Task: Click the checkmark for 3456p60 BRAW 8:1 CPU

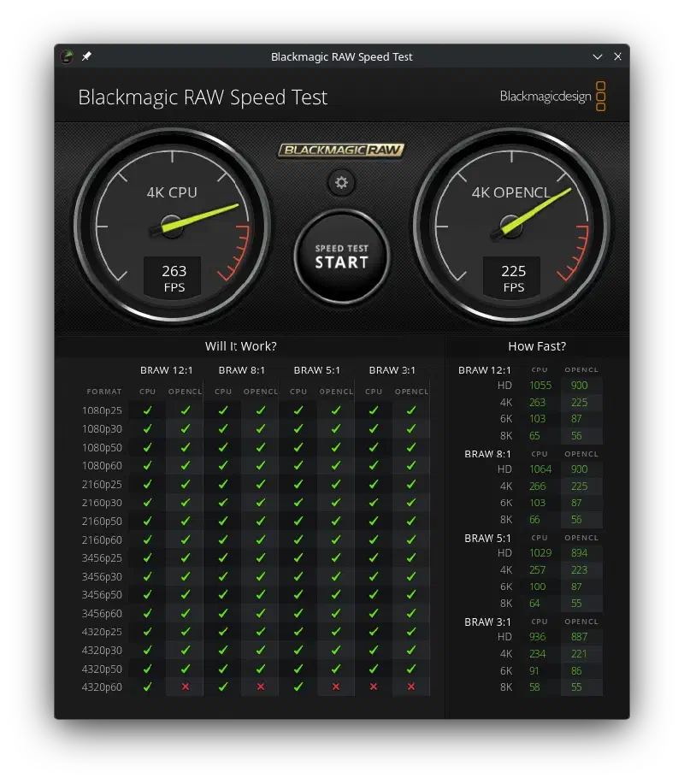Action: pyautogui.click(x=223, y=613)
